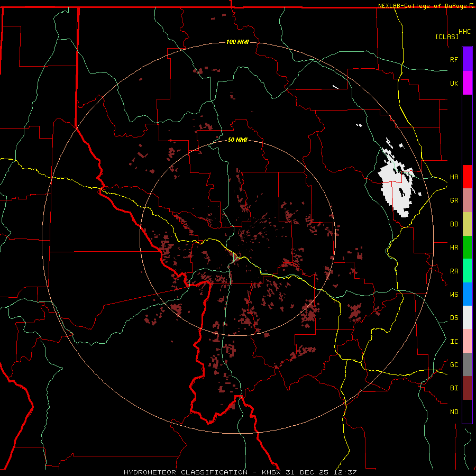Click the RA legend label
This screenshot has width=476, height=476.
point(454,271)
